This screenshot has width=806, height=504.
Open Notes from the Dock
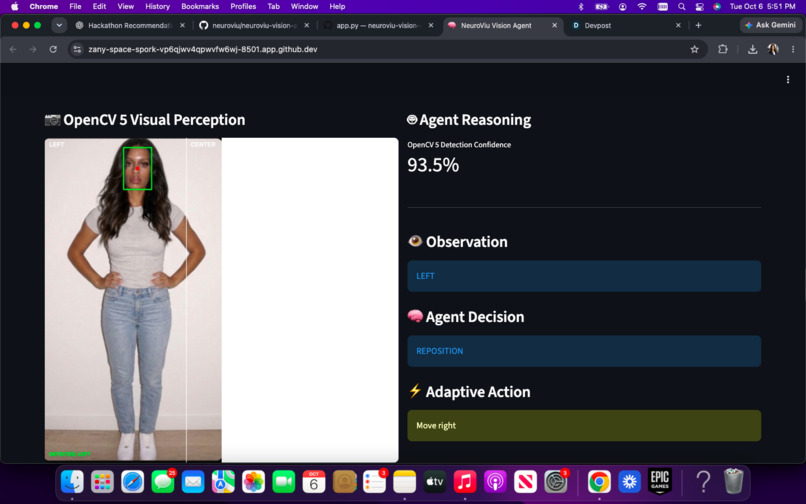[x=405, y=482]
